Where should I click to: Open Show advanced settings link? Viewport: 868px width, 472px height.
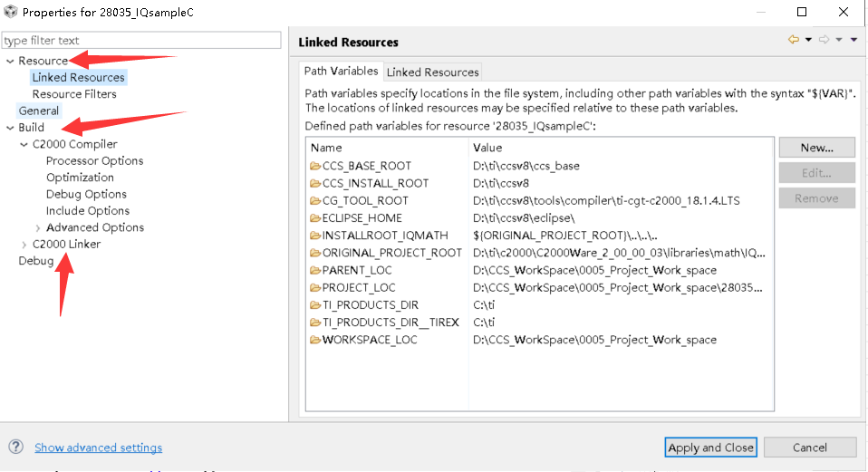(x=98, y=448)
